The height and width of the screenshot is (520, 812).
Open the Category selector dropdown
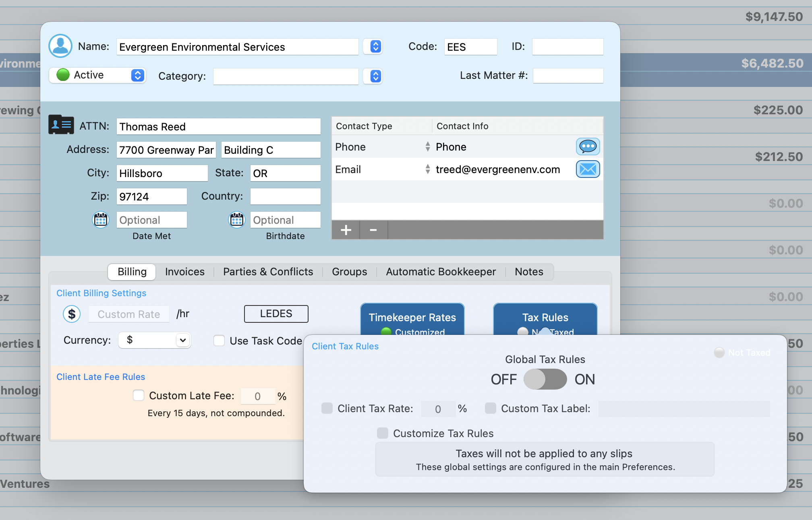(373, 76)
